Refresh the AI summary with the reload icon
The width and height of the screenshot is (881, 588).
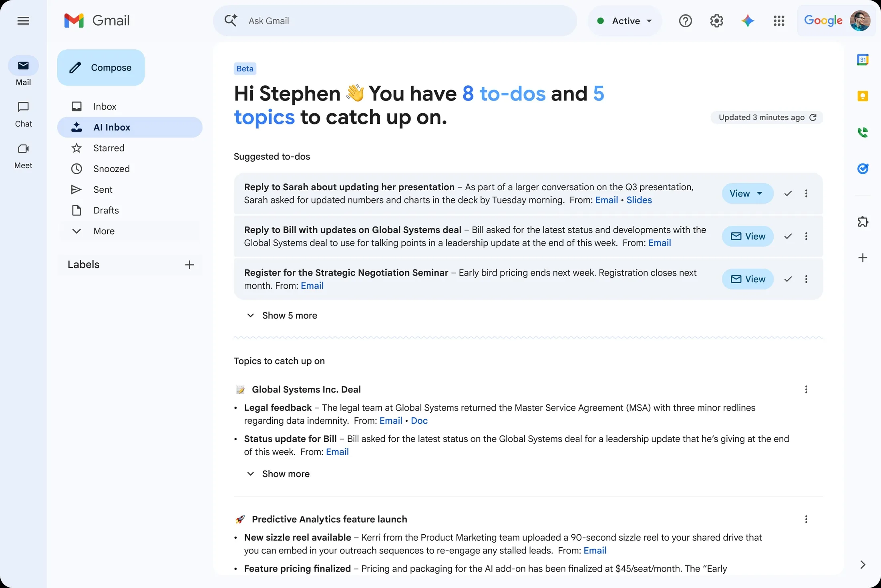pyautogui.click(x=813, y=117)
